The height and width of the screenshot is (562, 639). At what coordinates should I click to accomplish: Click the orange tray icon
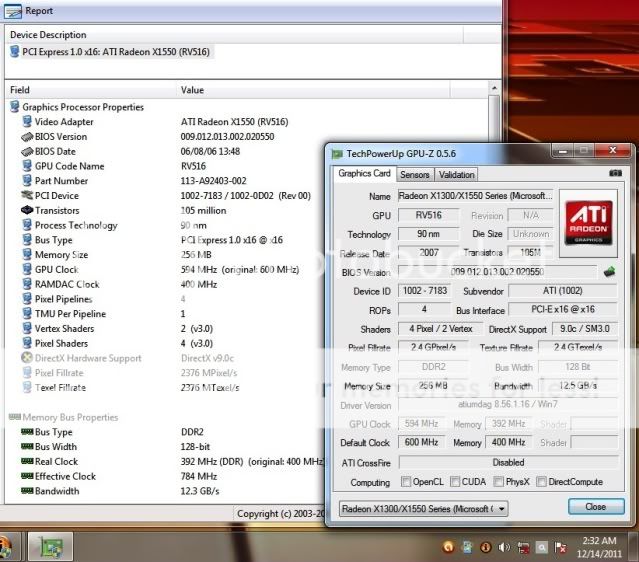coord(448,547)
